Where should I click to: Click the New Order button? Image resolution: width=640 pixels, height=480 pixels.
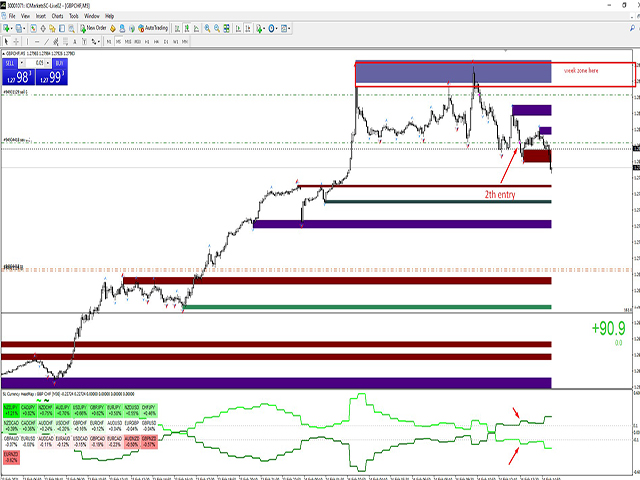click(93, 28)
